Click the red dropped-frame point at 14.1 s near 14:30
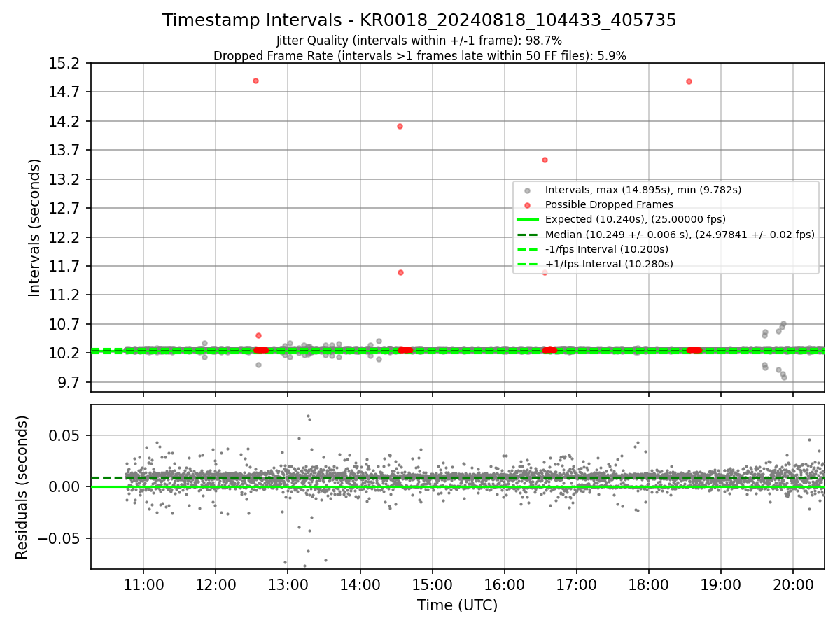This screenshot has width=840, height=630. (400, 126)
